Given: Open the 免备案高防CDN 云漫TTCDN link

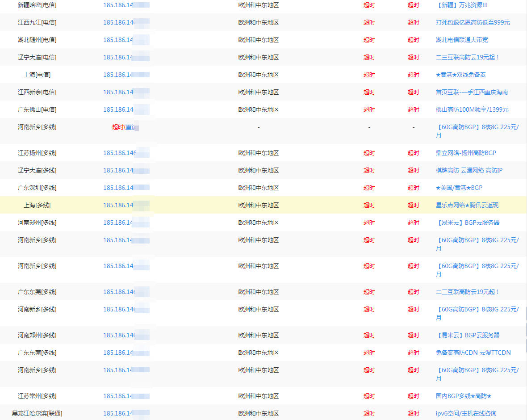Looking at the screenshot, I should [473, 353].
